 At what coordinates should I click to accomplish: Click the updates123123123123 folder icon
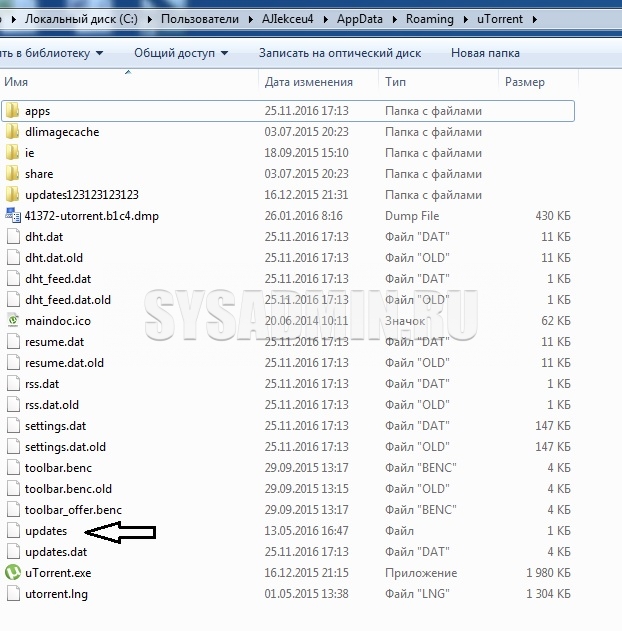coord(13,195)
